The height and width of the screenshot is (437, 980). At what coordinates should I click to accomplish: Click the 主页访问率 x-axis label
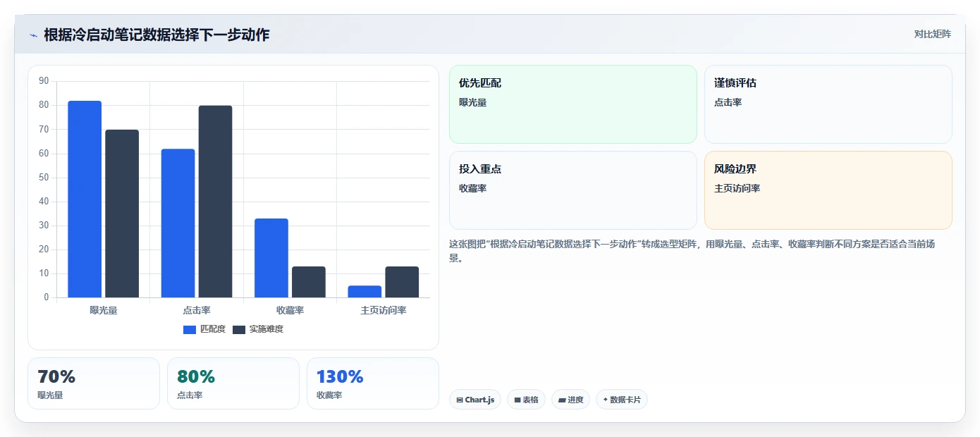384,310
